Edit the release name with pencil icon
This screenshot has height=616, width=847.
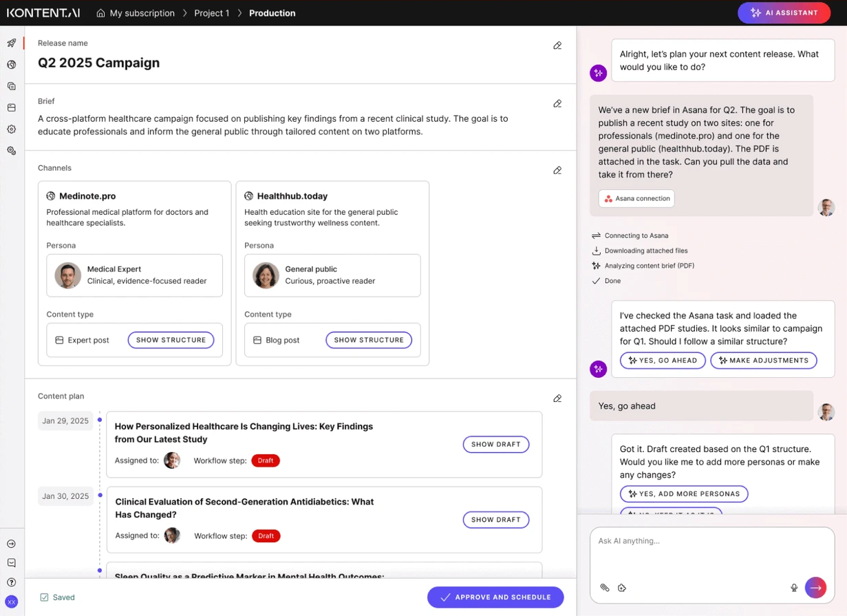coord(557,45)
